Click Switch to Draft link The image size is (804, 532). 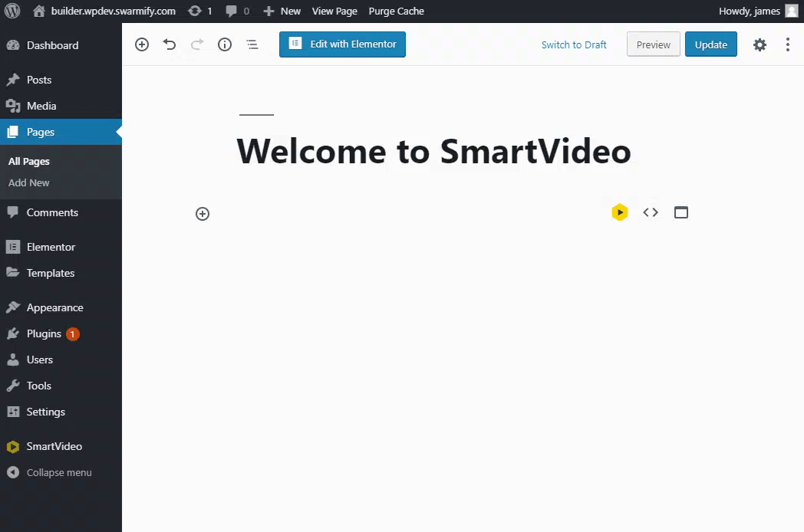574,44
